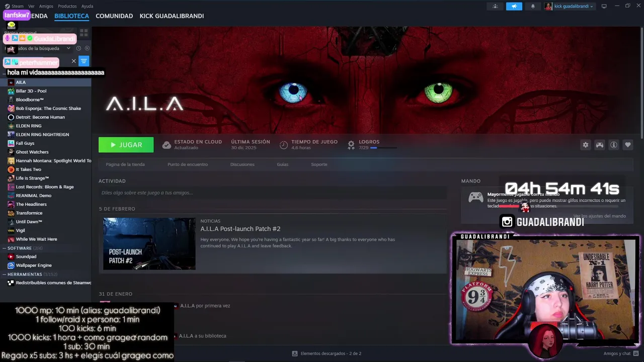Open the Página de la tienda tab
The image size is (644, 362).
click(125, 164)
